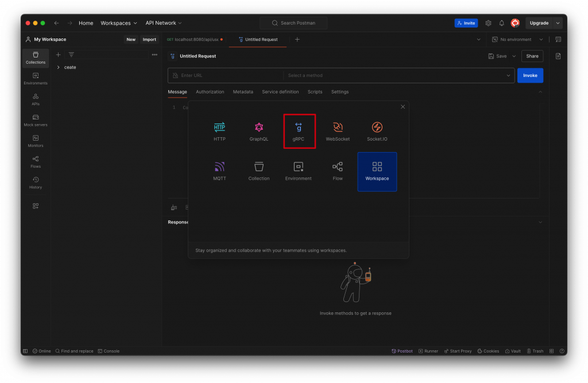
Task: Switch to the localhost:8080 GET request tab
Action: [x=195, y=40]
